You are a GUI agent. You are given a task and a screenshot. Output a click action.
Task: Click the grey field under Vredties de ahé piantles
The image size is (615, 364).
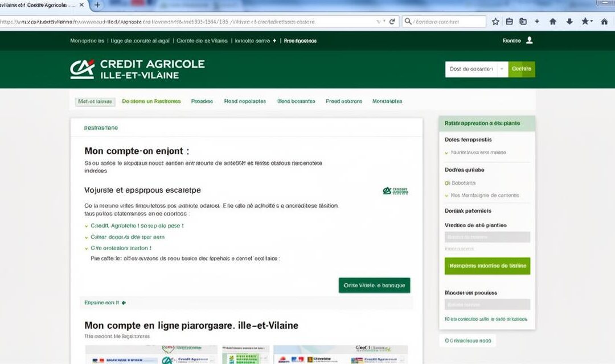tap(487, 237)
